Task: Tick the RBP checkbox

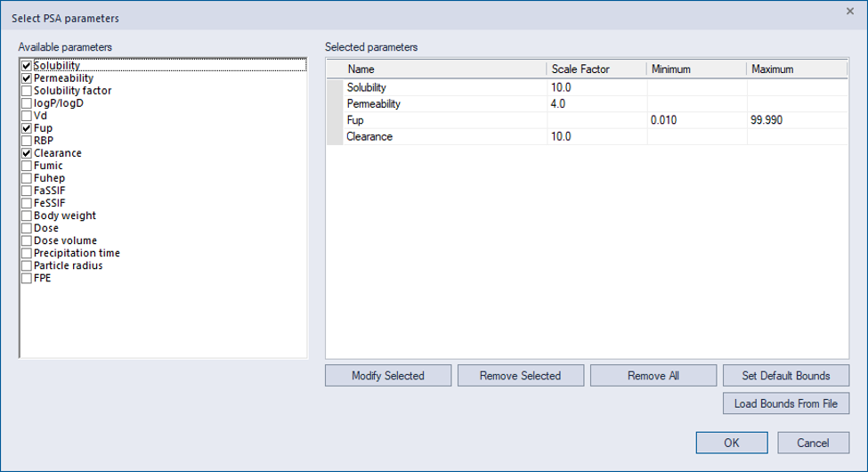Action: (x=26, y=141)
